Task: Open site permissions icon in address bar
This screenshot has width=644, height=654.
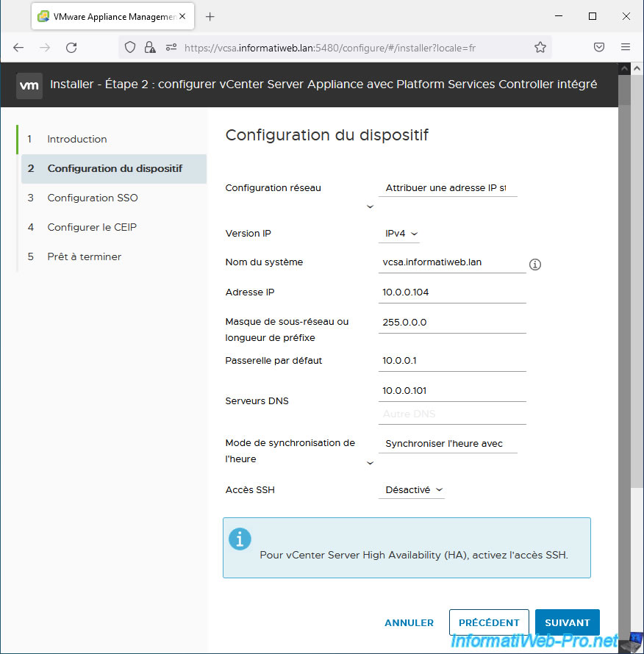Action: click(x=171, y=48)
